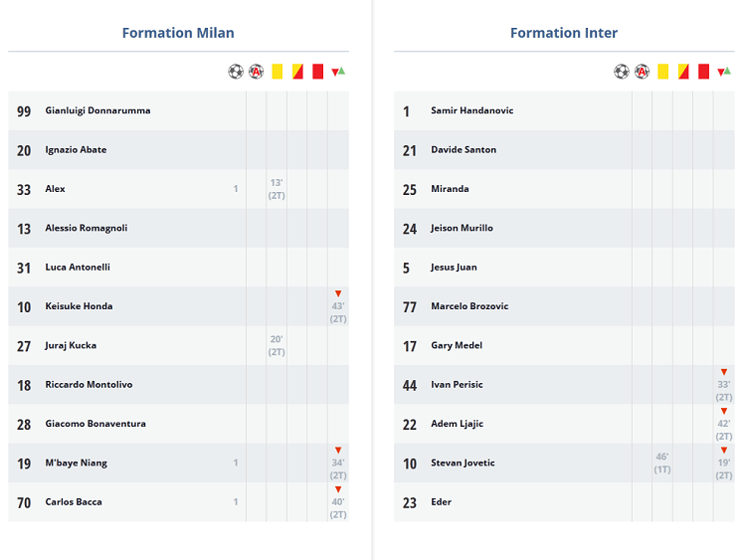Click Stevan Jovetic's red substitution arrow
Viewport: 746px width, 560px height.
pos(724,451)
